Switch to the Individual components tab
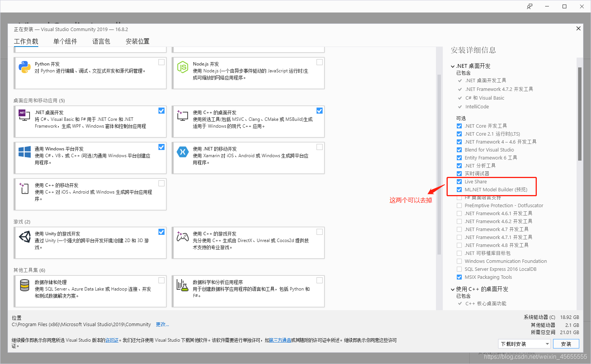Screen dimensions: 591x364 [x=65, y=42]
